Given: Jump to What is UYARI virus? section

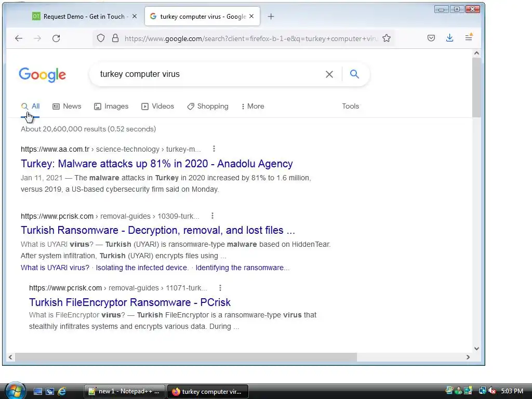Looking at the screenshot, I should [55, 268].
